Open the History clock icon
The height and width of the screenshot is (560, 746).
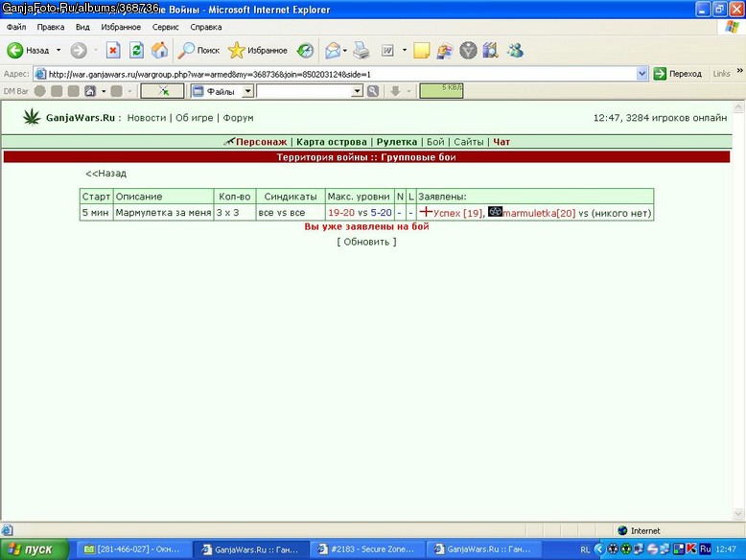point(305,50)
